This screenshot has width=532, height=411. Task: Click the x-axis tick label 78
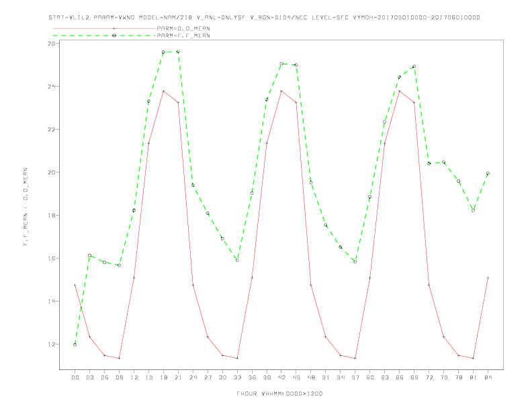click(x=458, y=377)
